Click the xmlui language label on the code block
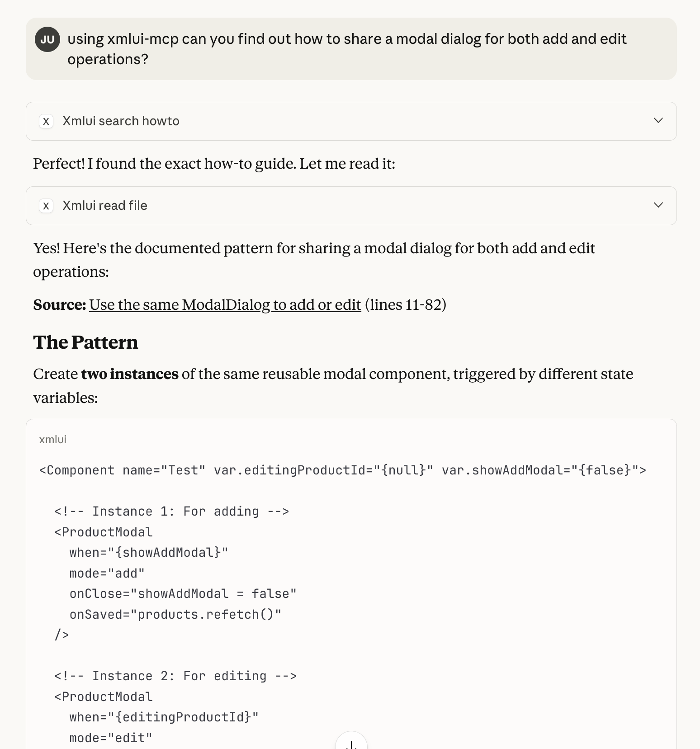Viewport: 700px width, 749px height. 52,439
